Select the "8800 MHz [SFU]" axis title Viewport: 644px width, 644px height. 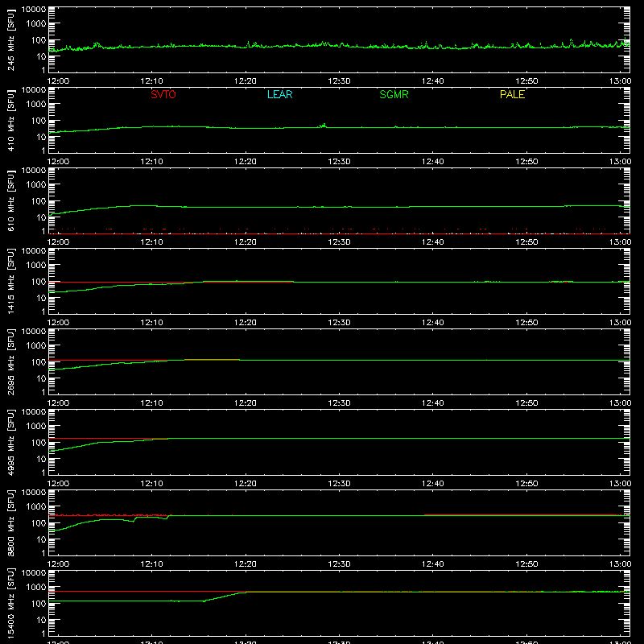(10, 522)
